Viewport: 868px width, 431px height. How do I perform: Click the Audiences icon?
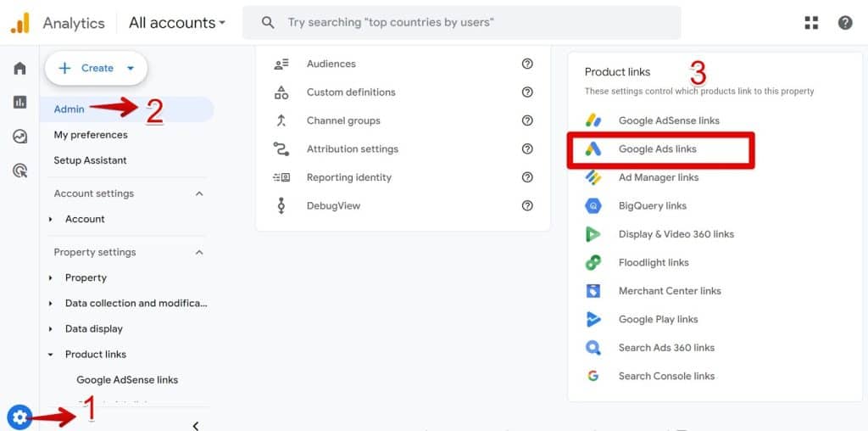[x=281, y=64]
